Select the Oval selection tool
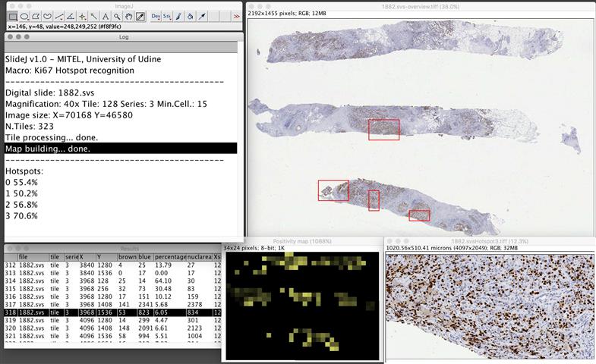The image size is (596, 364). [x=24, y=16]
